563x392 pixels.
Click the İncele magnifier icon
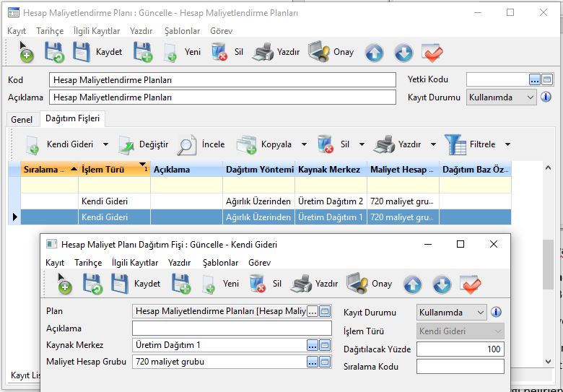tap(187, 144)
